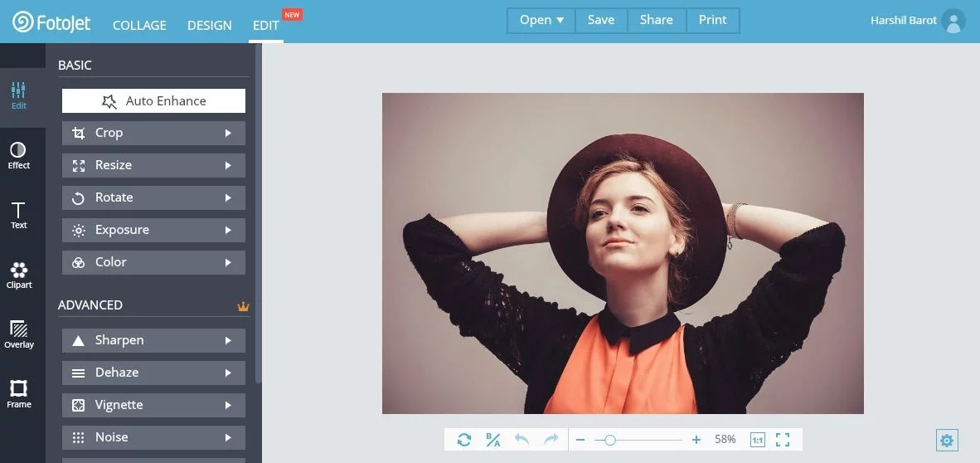Click the premium crown icon
This screenshot has height=463, width=980.
(x=243, y=306)
